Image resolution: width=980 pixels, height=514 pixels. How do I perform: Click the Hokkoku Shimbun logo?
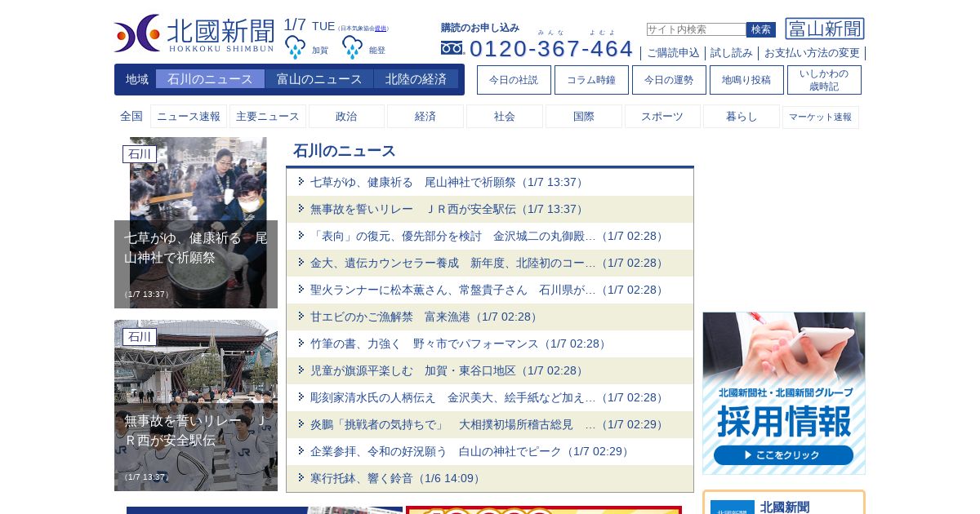(194, 33)
